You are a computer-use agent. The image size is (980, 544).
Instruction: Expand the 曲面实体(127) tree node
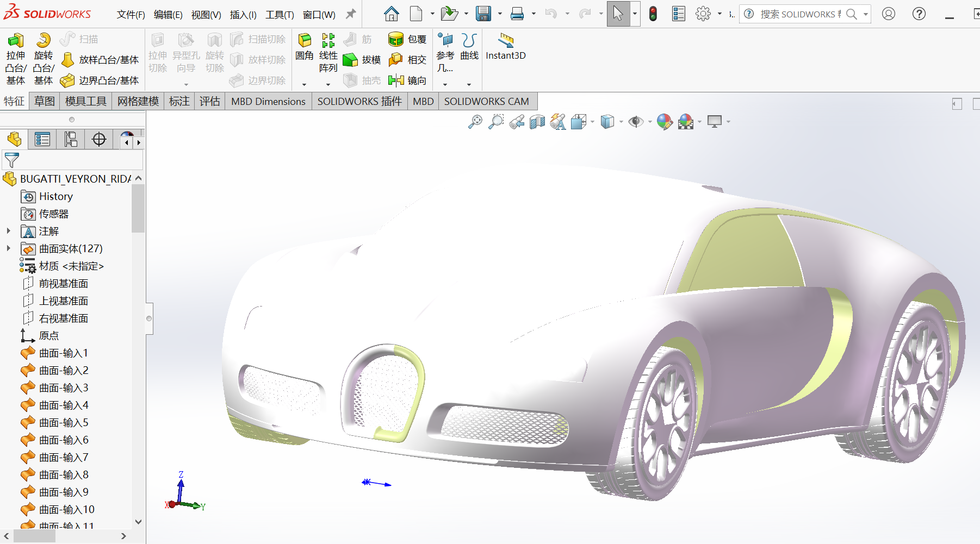click(8, 248)
